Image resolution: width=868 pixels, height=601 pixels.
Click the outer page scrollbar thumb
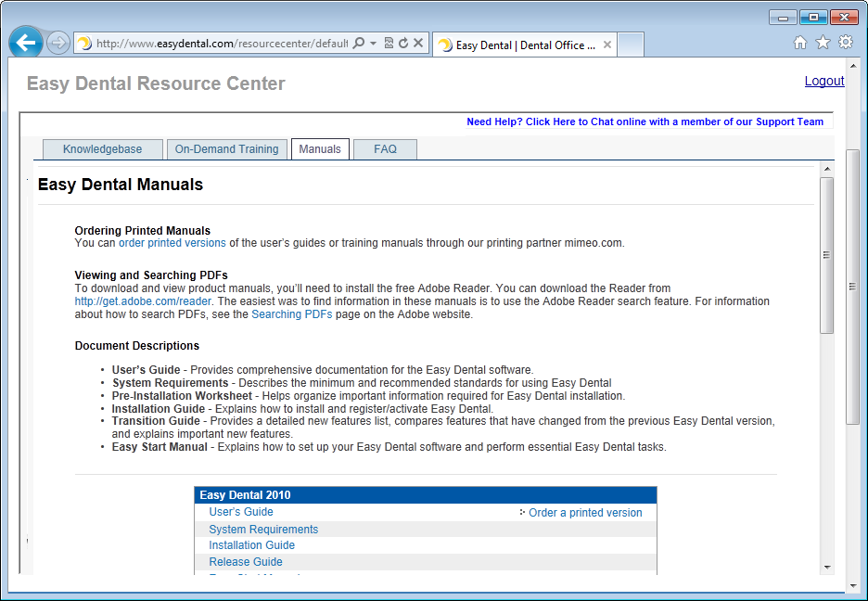tap(853, 287)
